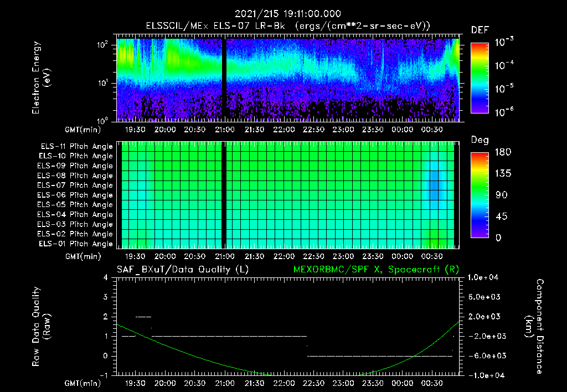Select the ELS-10 Pitch Angle row label
The height and width of the screenshot is (392, 567).
point(76,156)
